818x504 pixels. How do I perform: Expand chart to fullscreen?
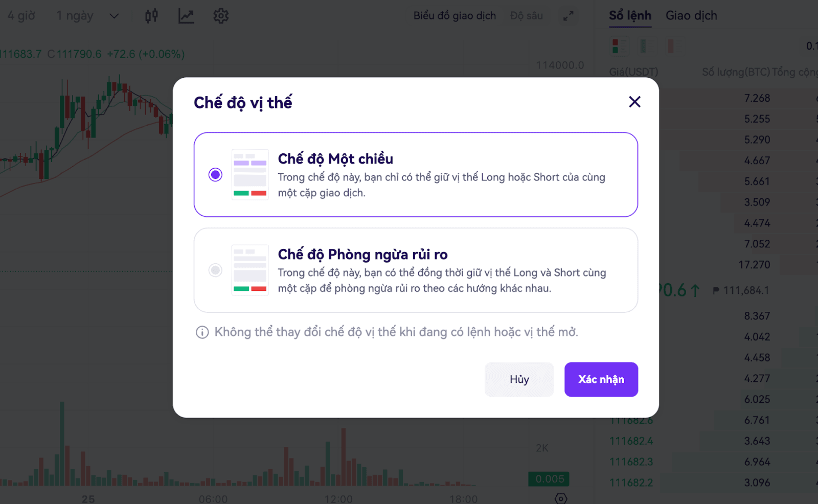(x=569, y=16)
